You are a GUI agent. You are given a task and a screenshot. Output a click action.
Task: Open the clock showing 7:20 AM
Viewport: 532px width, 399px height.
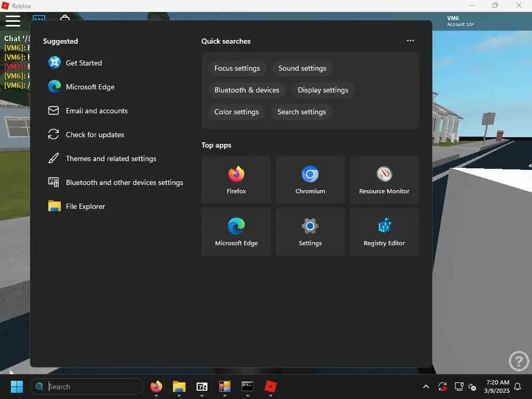pyautogui.click(x=497, y=387)
